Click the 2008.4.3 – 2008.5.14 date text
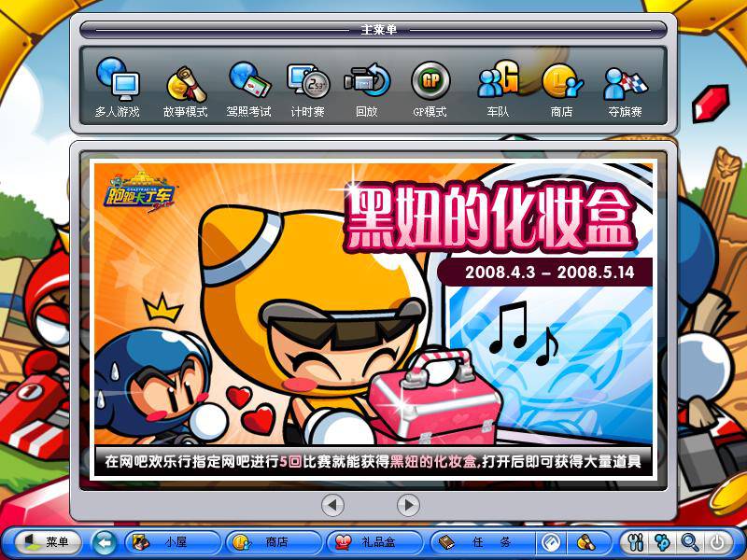747x560 pixels. [x=549, y=273]
